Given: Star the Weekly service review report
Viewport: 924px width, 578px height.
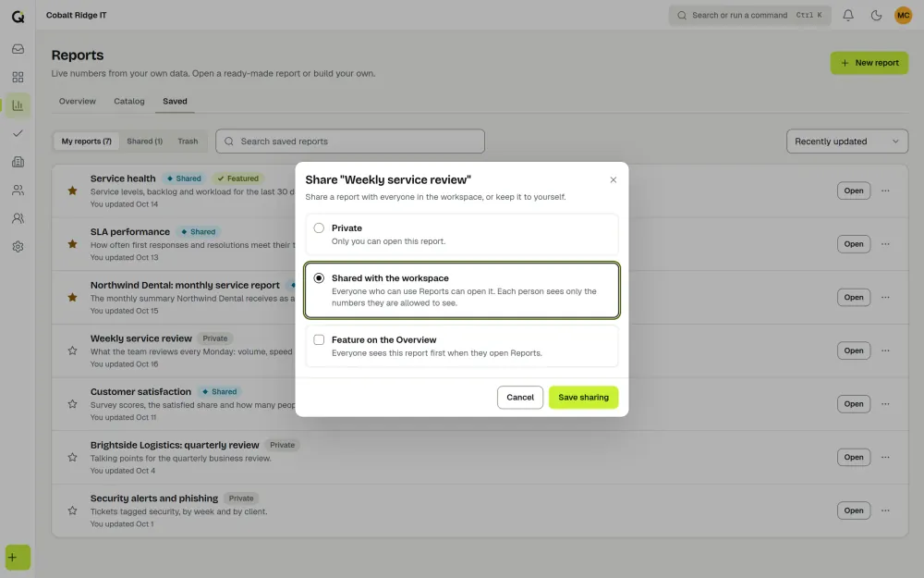Looking at the screenshot, I should click(x=72, y=350).
